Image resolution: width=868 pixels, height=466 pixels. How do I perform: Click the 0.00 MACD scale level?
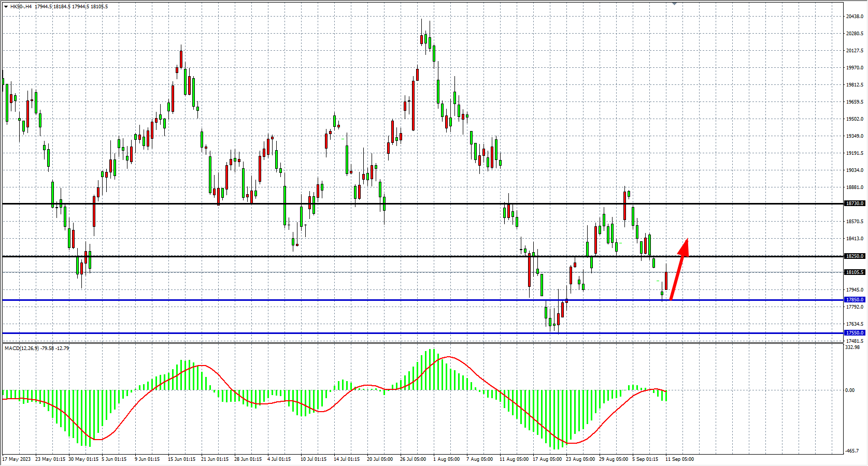click(x=850, y=390)
